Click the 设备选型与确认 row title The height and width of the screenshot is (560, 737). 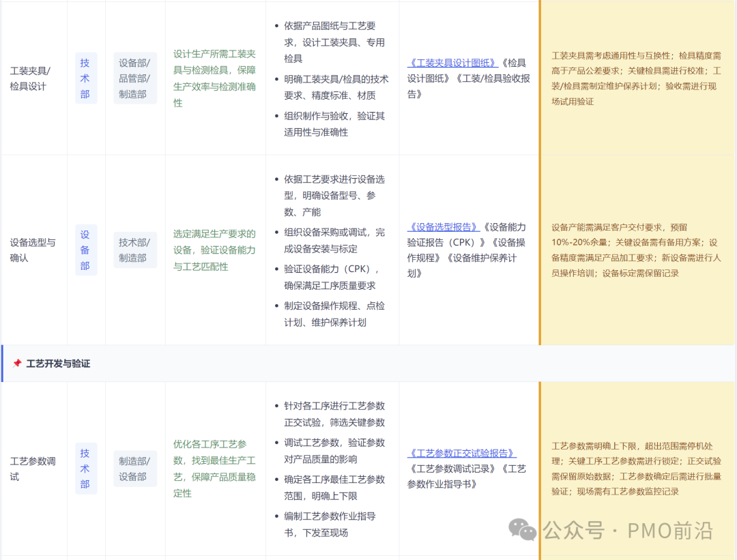pyautogui.click(x=31, y=250)
